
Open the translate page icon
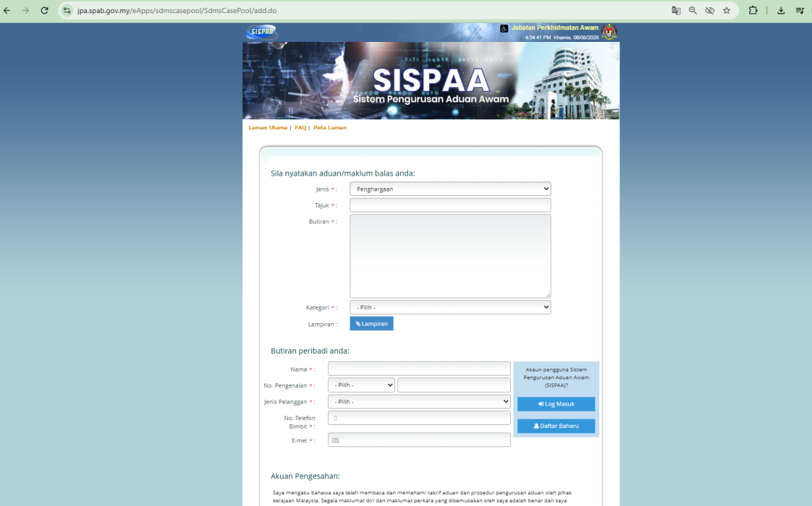point(676,10)
